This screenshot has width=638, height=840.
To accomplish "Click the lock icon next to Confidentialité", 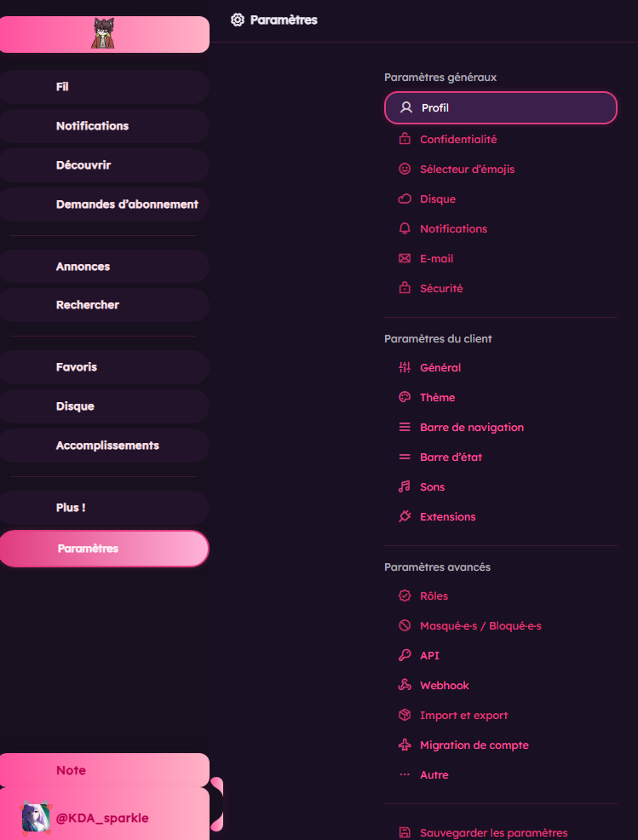I will tap(405, 139).
